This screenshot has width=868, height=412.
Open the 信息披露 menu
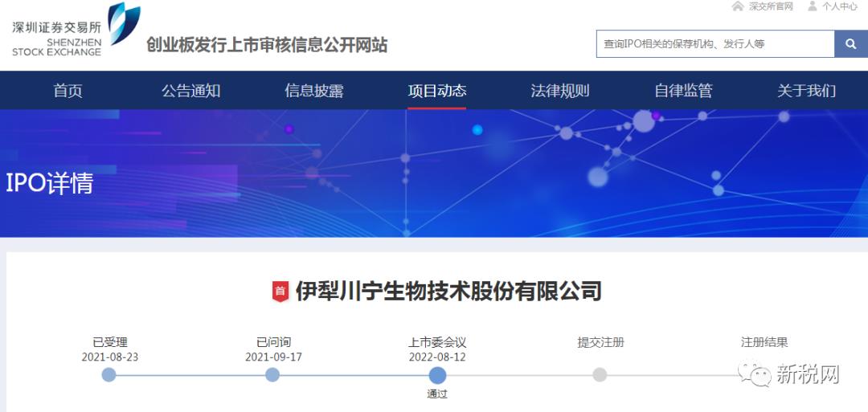pos(314,91)
